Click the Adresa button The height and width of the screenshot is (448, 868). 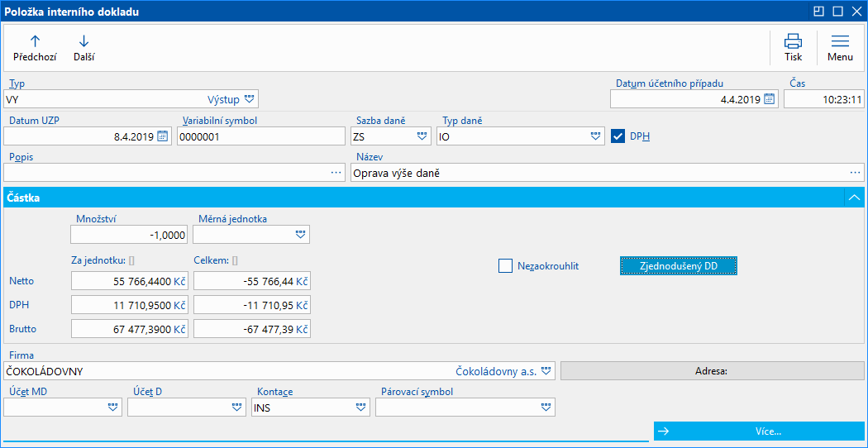pos(713,371)
